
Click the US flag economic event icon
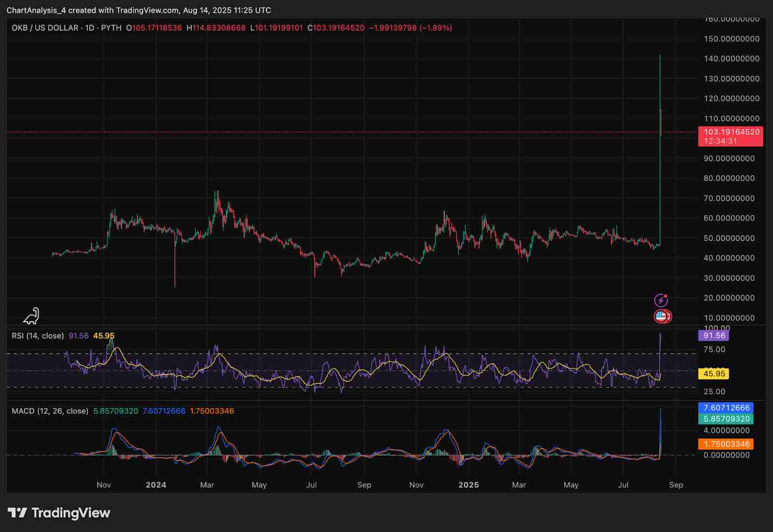(x=661, y=317)
